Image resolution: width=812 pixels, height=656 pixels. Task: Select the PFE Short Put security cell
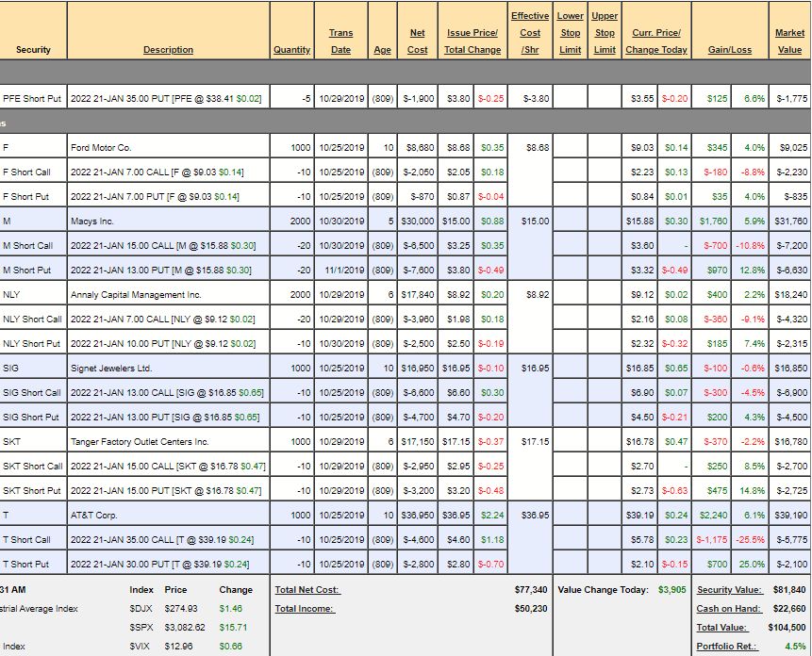33,98
